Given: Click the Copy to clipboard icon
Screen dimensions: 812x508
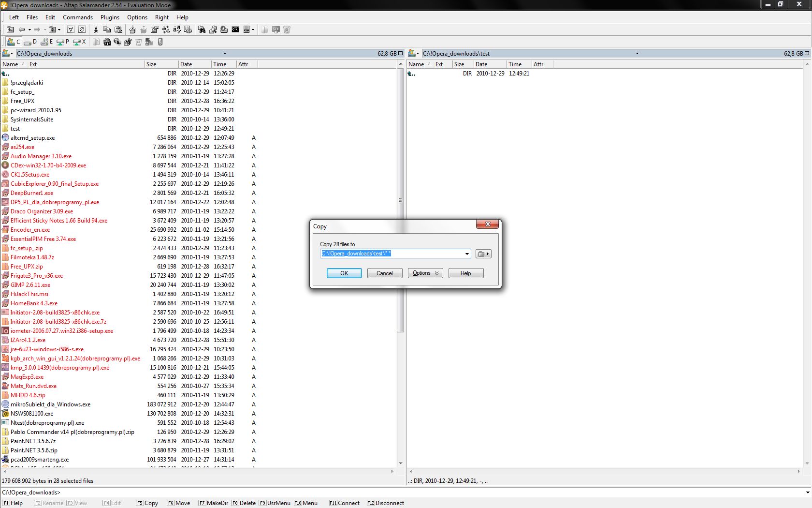Looking at the screenshot, I should pyautogui.click(x=107, y=30).
